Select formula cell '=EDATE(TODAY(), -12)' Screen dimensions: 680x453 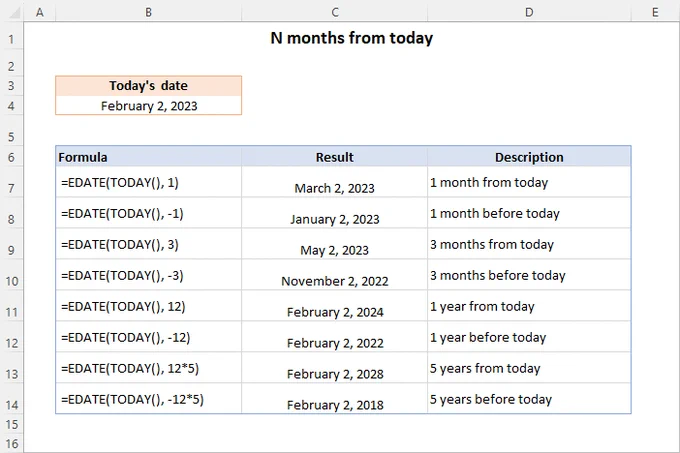148,337
